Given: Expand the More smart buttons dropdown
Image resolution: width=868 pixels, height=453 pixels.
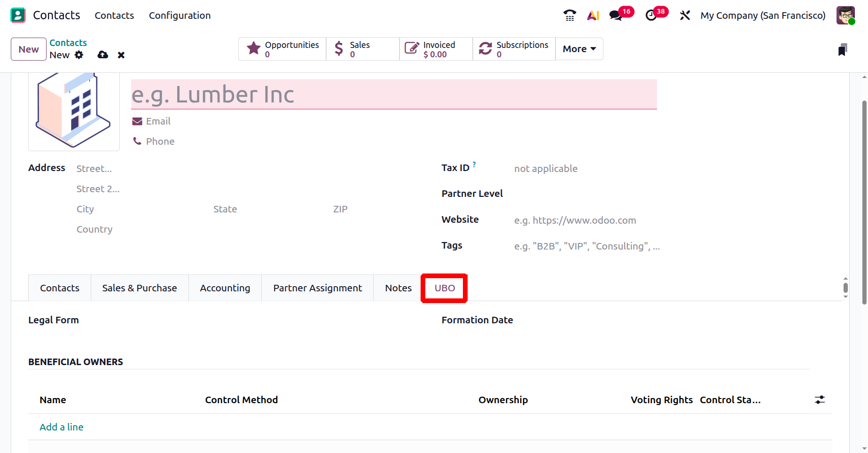Looking at the screenshot, I should tap(579, 49).
